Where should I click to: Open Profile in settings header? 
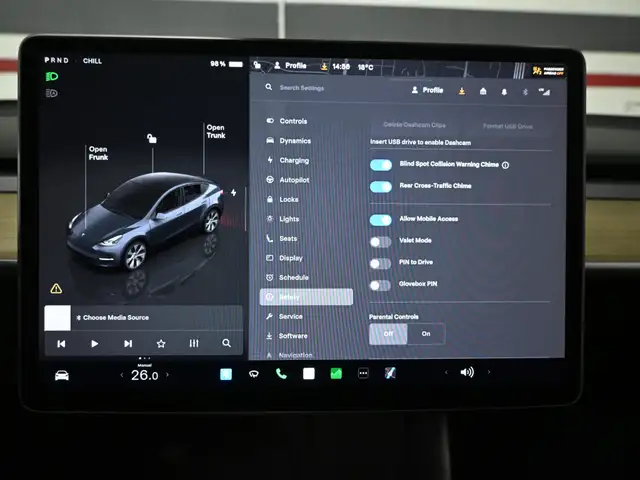coord(427,90)
